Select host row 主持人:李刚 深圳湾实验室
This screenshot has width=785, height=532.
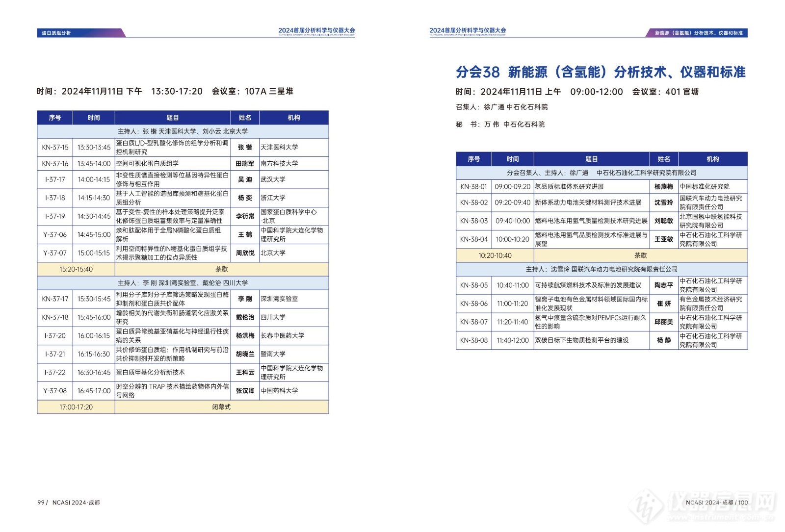(183, 283)
